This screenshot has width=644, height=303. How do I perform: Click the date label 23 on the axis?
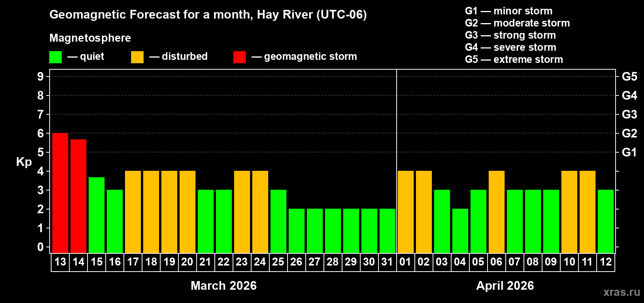point(242,262)
